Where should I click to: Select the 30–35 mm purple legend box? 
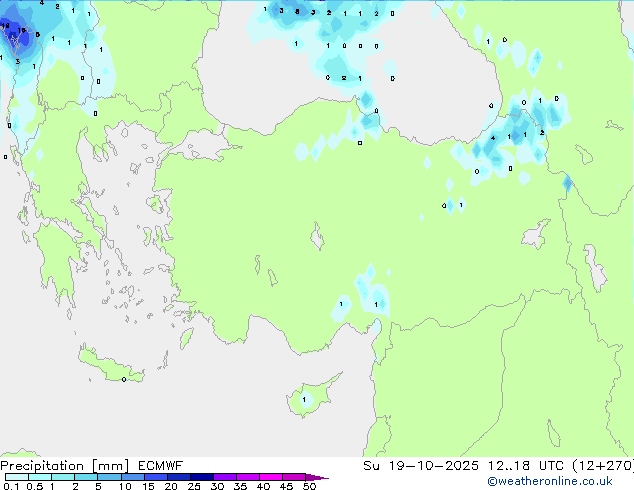click(224, 477)
